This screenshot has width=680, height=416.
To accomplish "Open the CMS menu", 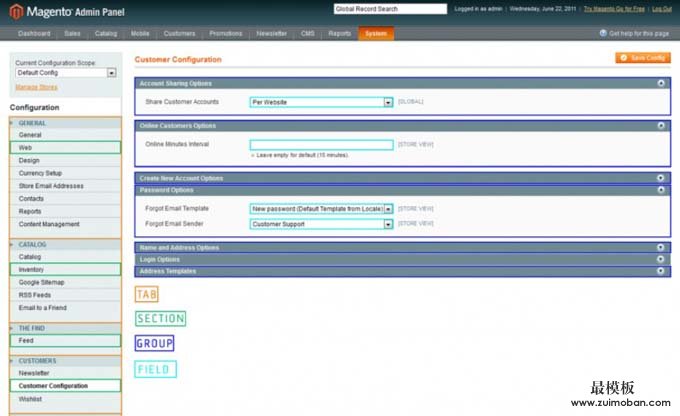I will (x=307, y=33).
